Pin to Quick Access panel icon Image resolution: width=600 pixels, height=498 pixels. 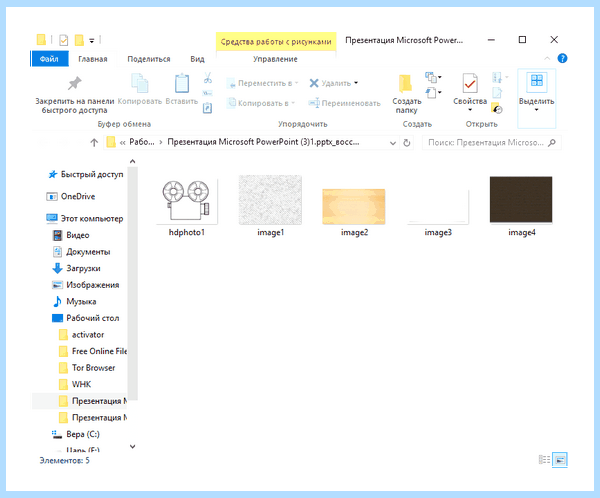pos(75,83)
